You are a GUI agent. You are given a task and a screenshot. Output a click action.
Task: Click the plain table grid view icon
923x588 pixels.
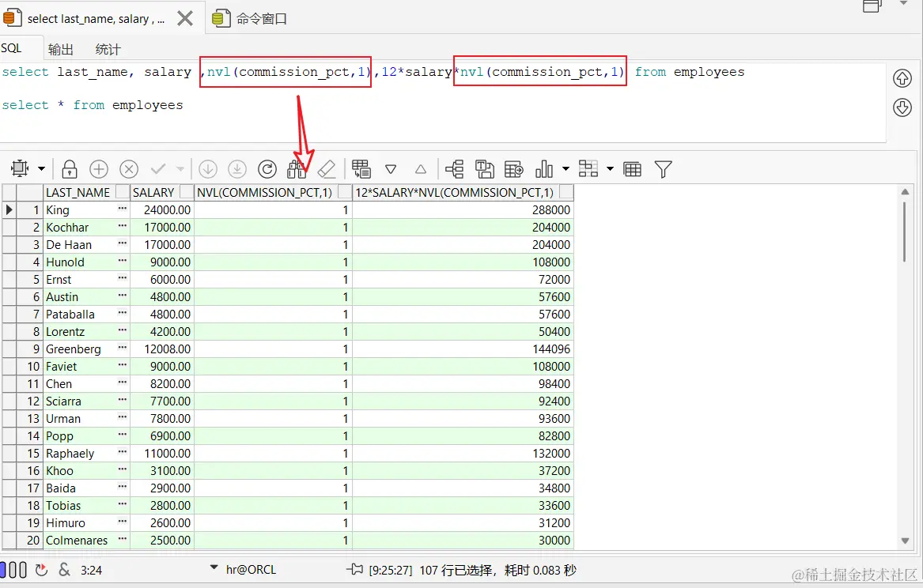[x=632, y=169]
